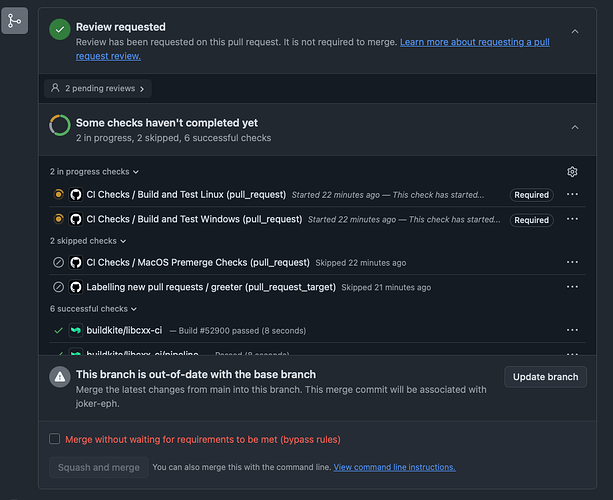
Task: Open the 2 pending reviews list
Action: (96, 88)
